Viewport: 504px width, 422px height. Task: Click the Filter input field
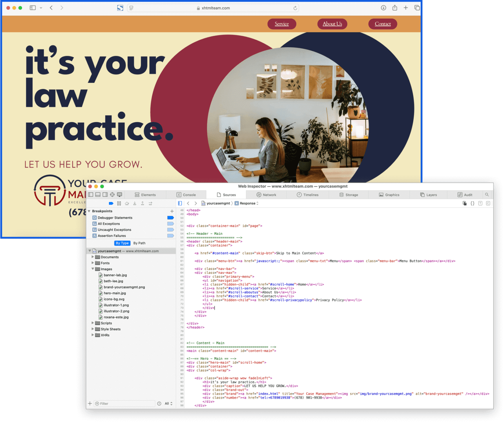click(x=125, y=403)
